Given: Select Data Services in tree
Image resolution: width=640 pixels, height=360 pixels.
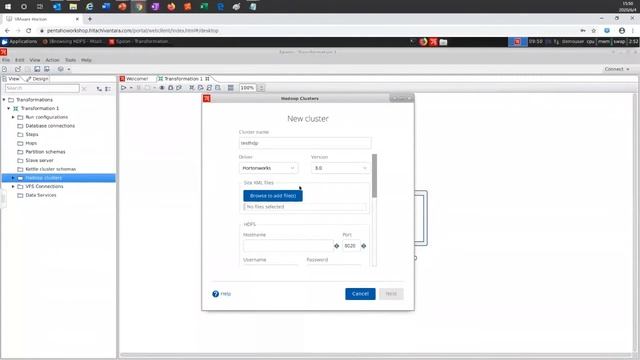Looking at the screenshot, I should click(40, 195).
